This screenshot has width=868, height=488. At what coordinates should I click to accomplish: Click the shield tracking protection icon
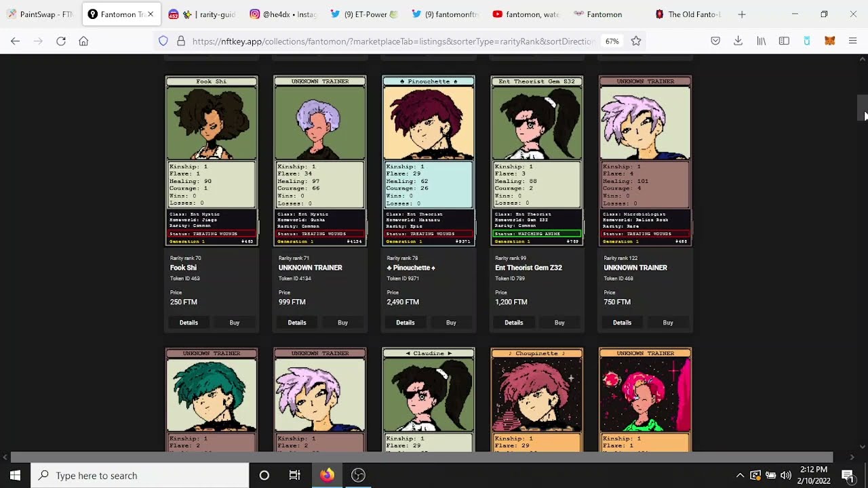click(163, 41)
